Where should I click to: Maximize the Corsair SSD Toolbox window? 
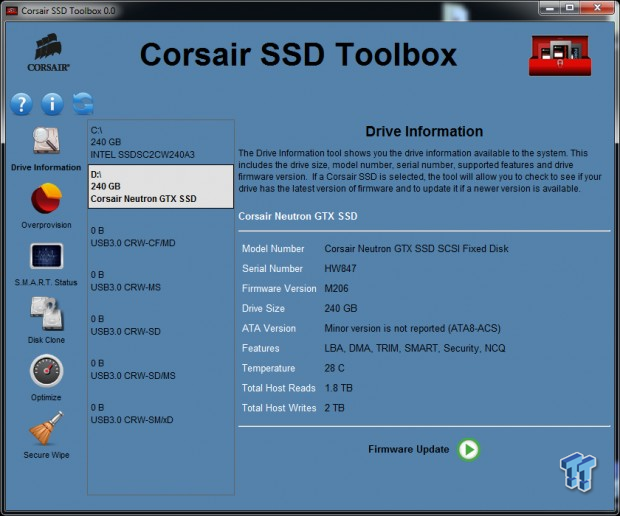(x=570, y=8)
